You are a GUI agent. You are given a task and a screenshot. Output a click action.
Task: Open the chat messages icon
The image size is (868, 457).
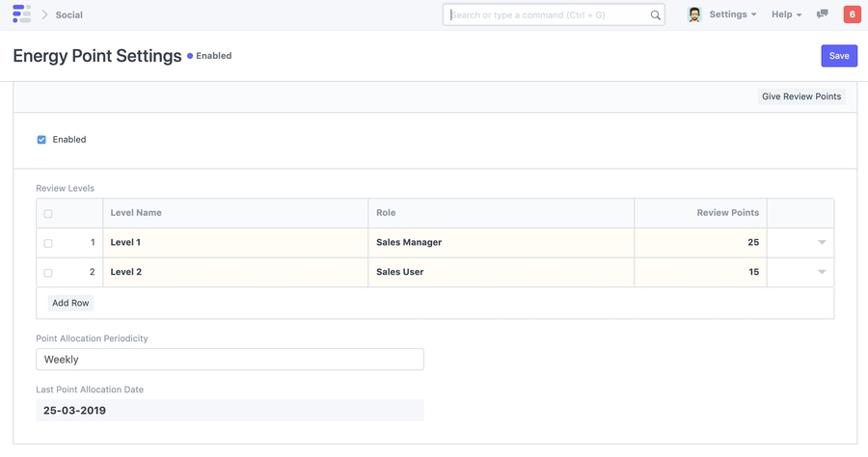pos(822,14)
